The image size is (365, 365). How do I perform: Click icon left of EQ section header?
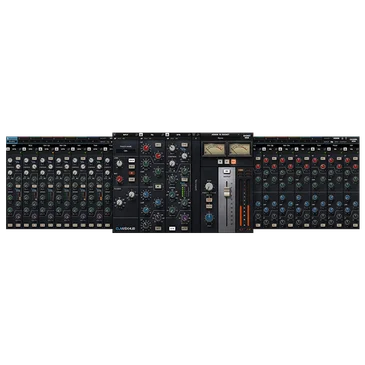[x=141, y=134]
